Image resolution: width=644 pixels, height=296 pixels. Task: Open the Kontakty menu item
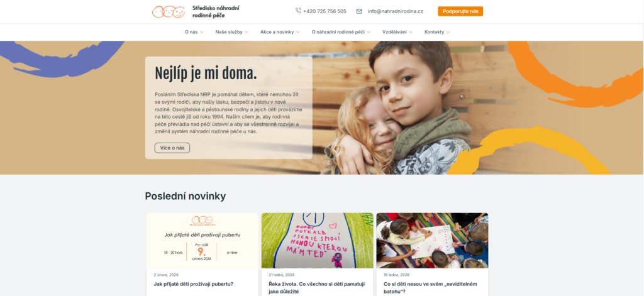pos(434,32)
